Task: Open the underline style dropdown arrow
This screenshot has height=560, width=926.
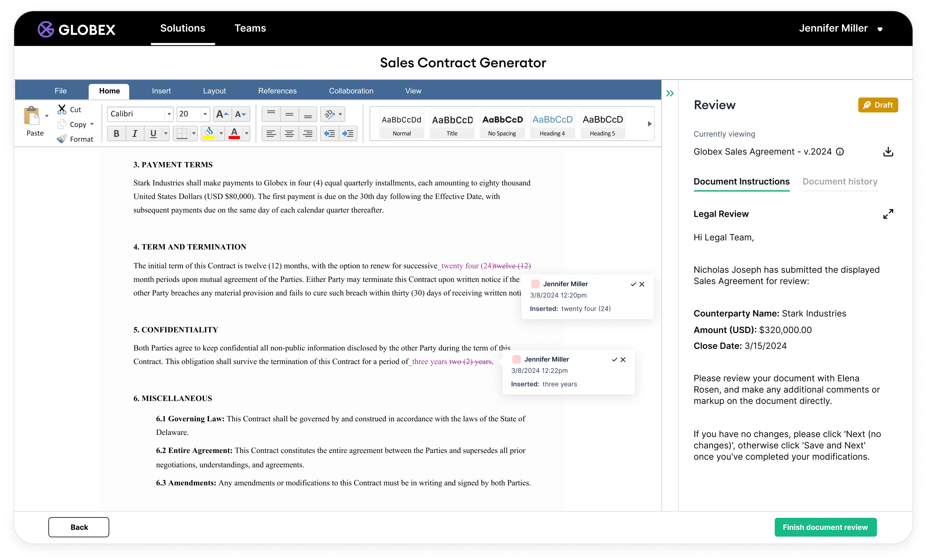Action: [166, 133]
